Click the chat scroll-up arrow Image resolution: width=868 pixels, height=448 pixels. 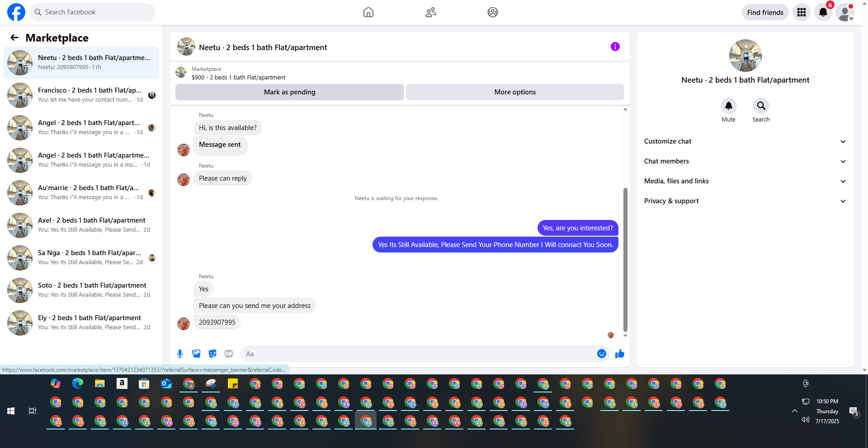click(625, 109)
